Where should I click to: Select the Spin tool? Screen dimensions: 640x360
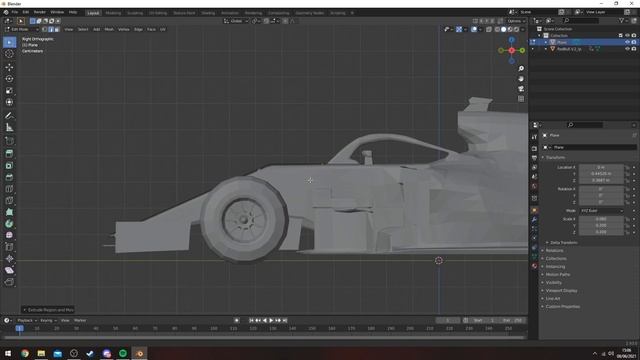[9, 224]
